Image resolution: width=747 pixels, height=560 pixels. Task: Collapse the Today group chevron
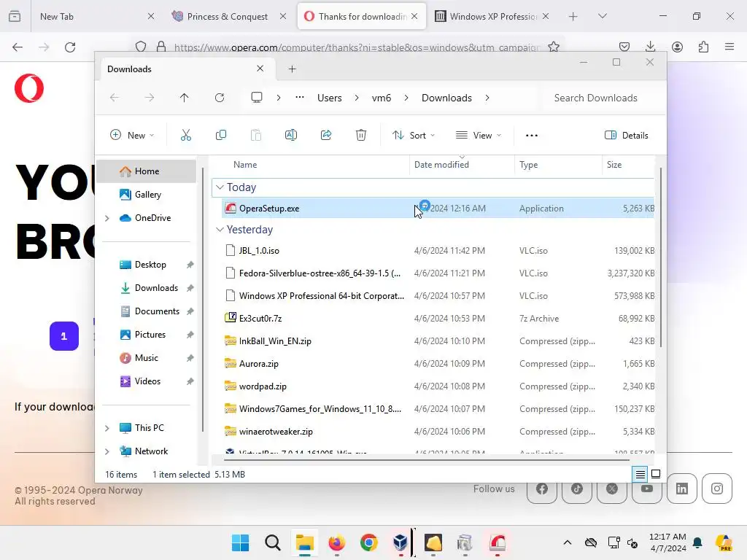coord(220,187)
